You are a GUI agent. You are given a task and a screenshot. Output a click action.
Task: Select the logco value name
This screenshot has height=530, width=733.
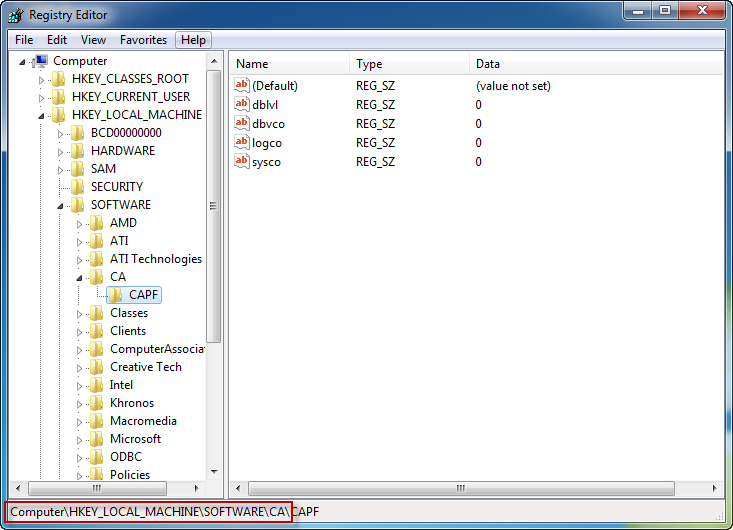[x=266, y=143]
